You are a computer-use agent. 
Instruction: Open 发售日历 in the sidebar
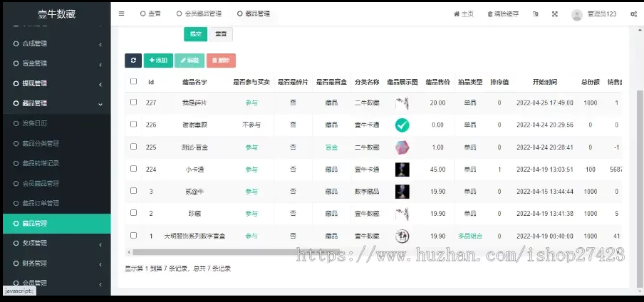35,123
